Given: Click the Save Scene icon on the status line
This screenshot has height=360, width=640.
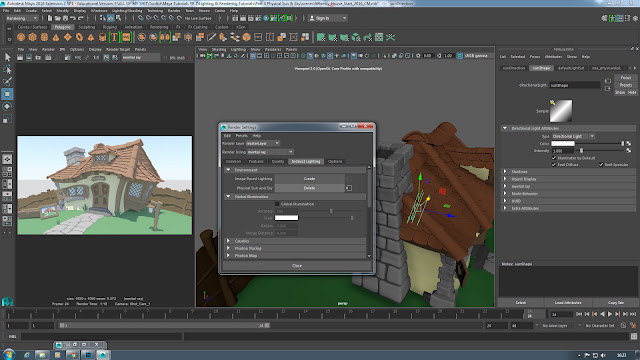Looking at the screenshot, I should (x=65, y=18).
